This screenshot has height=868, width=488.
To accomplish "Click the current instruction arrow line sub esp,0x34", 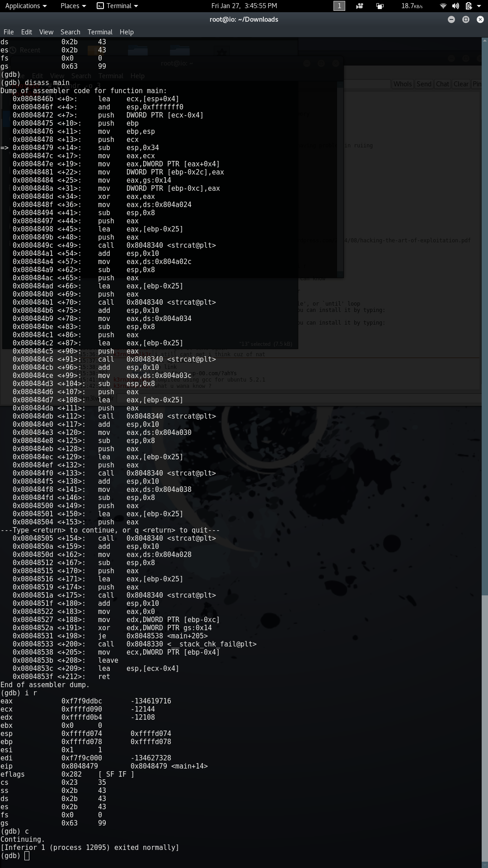I will pyautogui.click(x=80, y=148).
